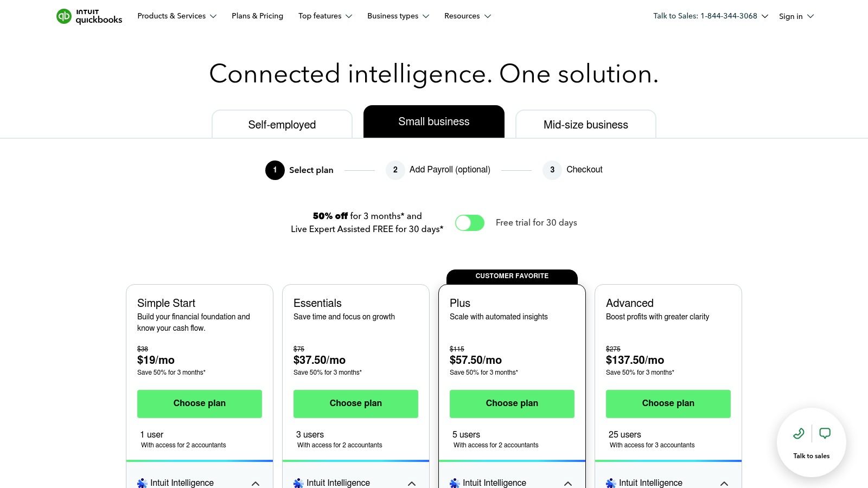Screen dimensions: 868x488
Task: Choose plan for Essentials
Action: point(355,403)
